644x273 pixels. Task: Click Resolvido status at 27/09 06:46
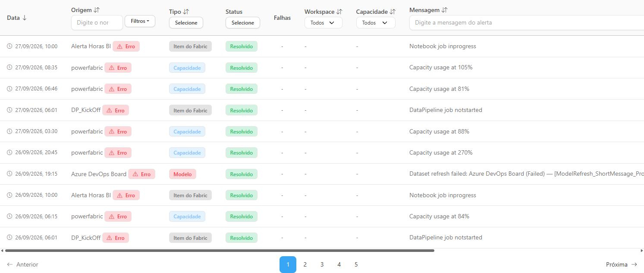(x=242, y=89)
